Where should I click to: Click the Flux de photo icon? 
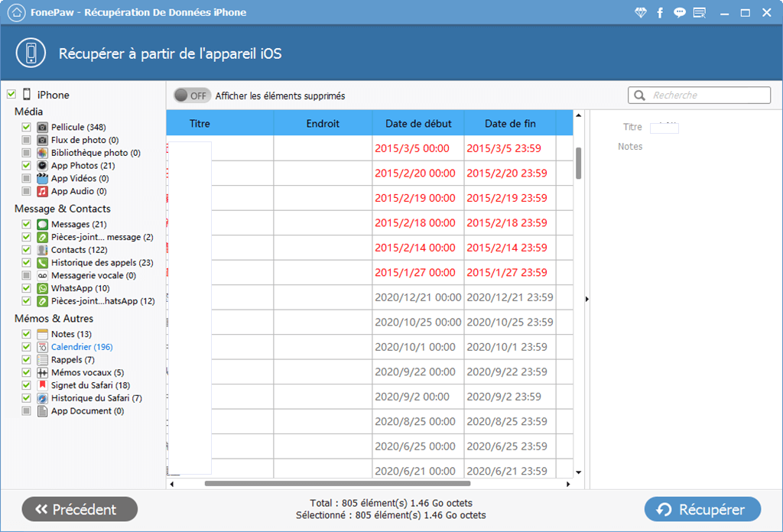coord(43,140)
